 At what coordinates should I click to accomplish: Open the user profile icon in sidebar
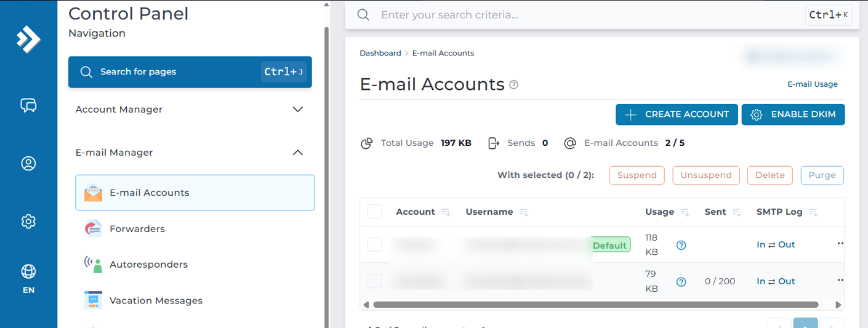tap(28, 163)
